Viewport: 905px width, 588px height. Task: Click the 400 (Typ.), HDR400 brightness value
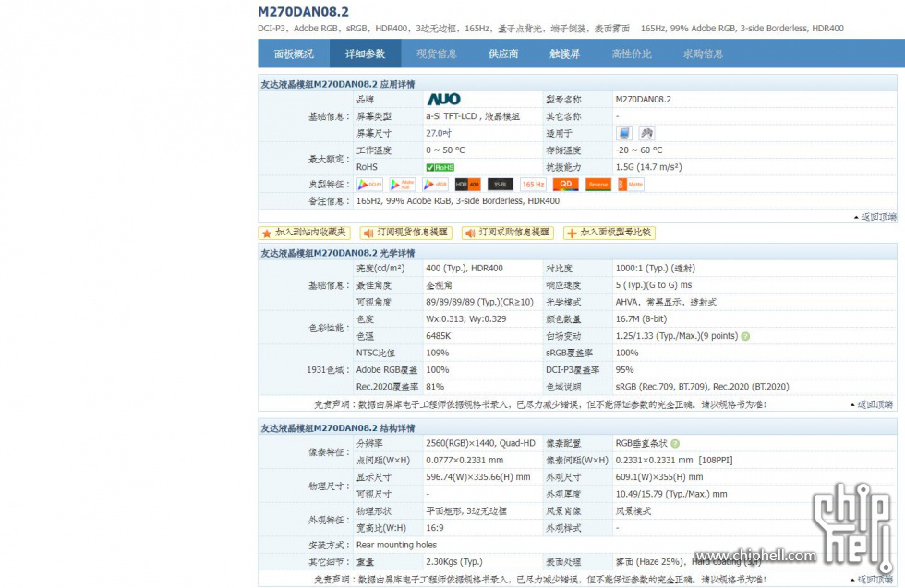coord(464,269)
